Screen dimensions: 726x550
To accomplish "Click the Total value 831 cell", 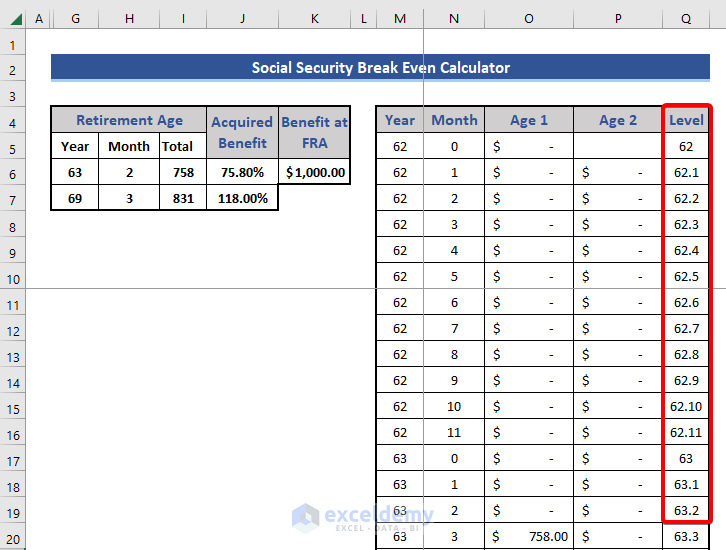I will 183,198.
